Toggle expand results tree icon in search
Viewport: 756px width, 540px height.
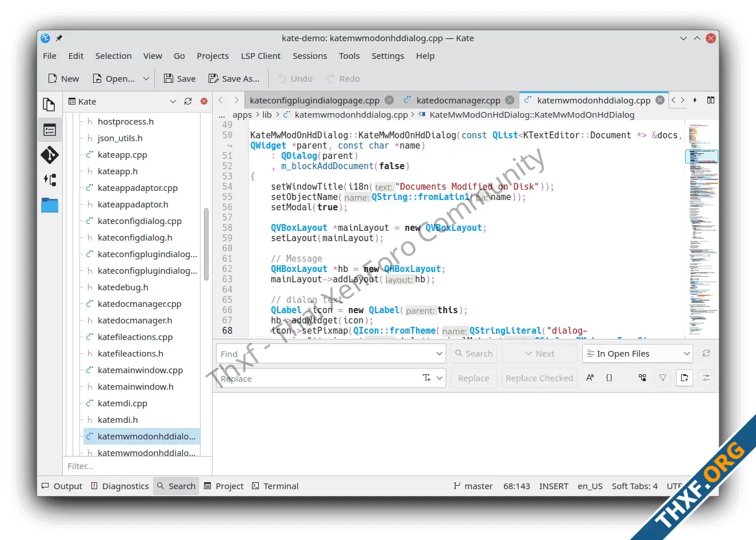[x=642, y=378]
